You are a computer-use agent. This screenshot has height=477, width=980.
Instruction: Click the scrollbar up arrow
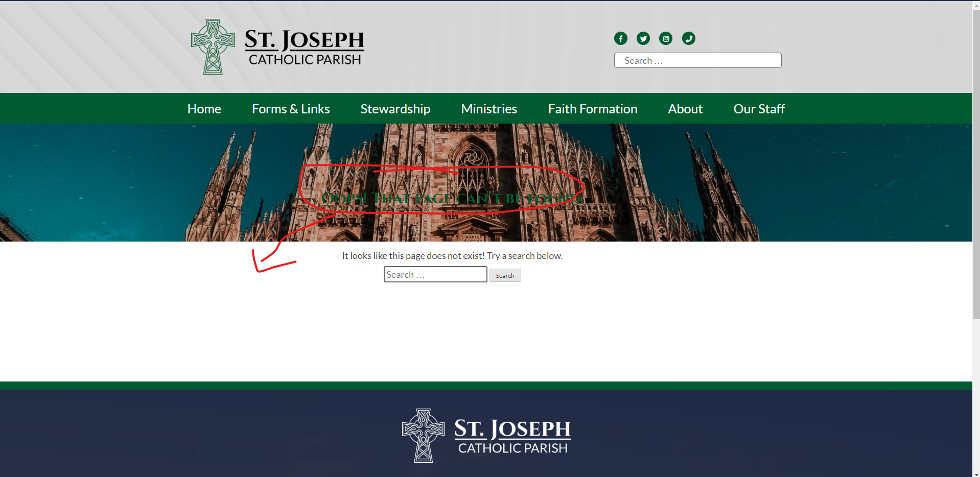point(976,4)
